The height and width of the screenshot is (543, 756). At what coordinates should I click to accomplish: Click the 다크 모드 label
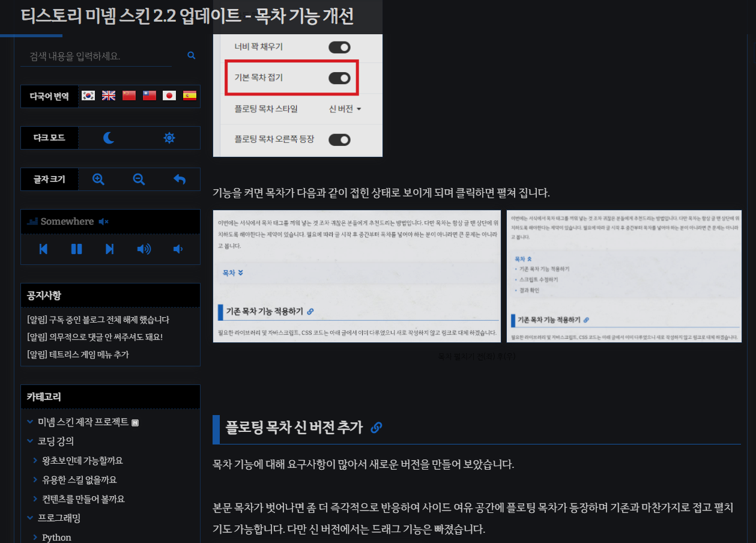pos(49,138)
